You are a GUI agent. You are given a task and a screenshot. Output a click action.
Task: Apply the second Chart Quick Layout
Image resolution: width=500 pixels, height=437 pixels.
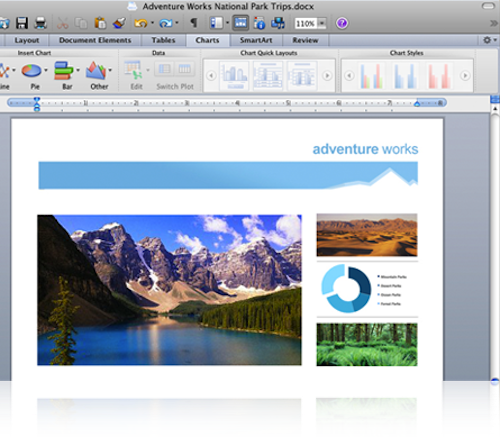click(x=268, y=76)
